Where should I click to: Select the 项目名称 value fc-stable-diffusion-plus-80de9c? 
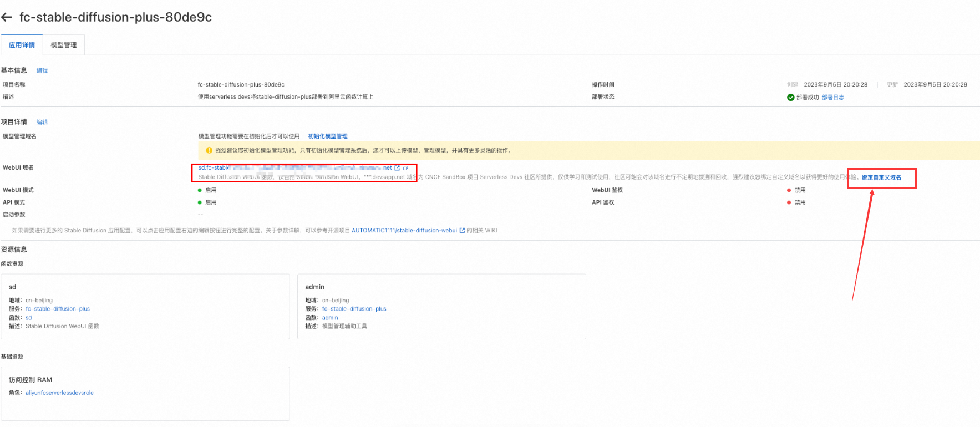click(x=241, y=85)
